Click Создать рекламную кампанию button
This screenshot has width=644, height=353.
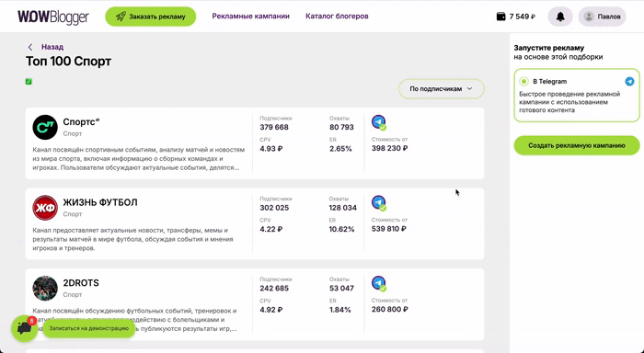coord(577,145)
